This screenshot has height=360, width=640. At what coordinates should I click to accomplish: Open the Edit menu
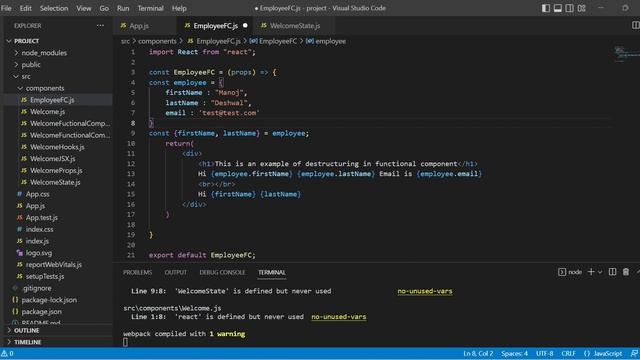pyautogui.click(x=25, y=8)
